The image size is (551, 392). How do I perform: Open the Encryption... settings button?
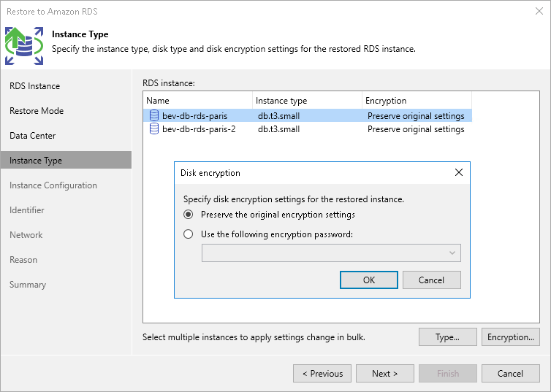(511, 337)
